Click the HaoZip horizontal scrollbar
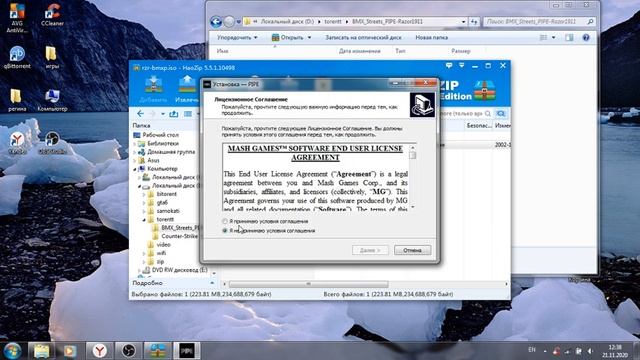640x360 pixels. 308,284
